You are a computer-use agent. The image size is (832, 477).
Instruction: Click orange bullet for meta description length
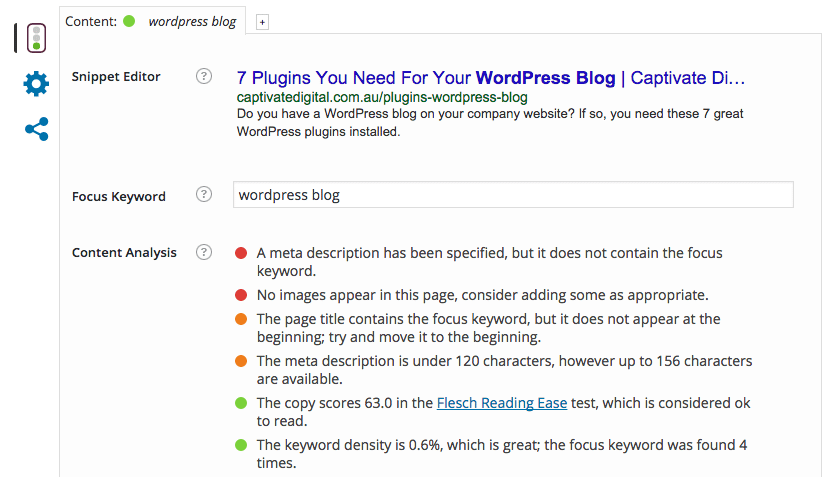241,361
